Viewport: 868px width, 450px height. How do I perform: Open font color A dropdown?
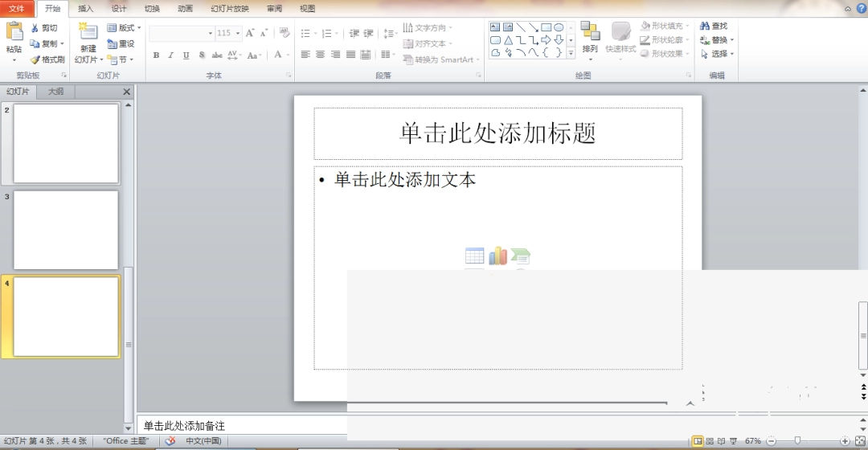(281, 55)
